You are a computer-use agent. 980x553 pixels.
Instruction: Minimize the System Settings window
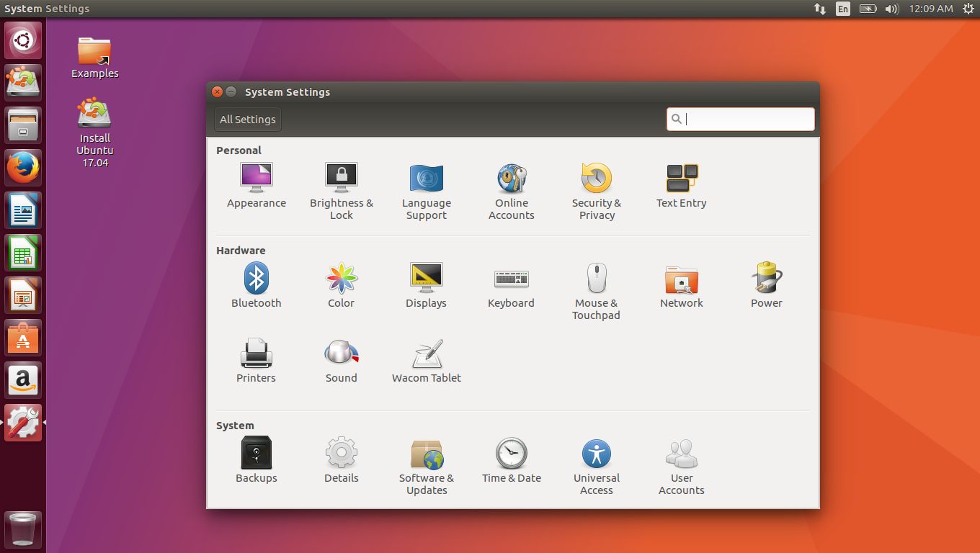pos(231,92)
